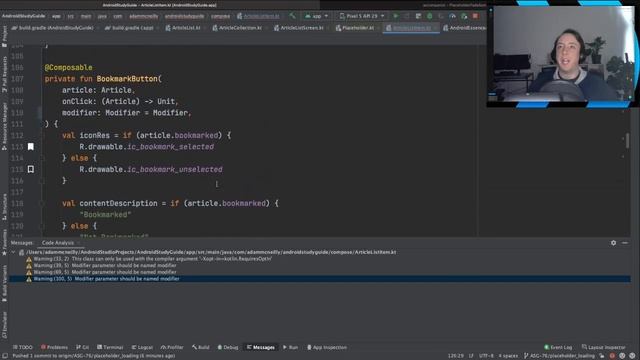The image size is (640, 360).
Task: Switch to the ArticleListScreen.kt tab
Action: (x=300, y=28)
